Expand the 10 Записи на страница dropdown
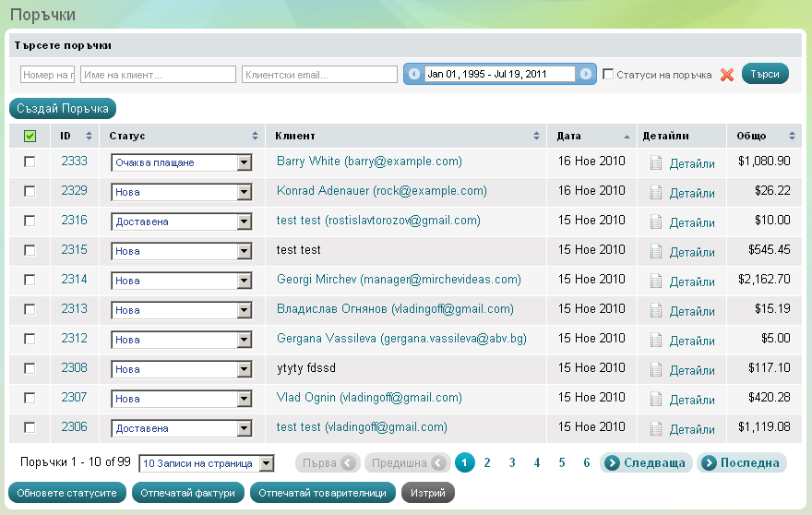 click(266, 463)
